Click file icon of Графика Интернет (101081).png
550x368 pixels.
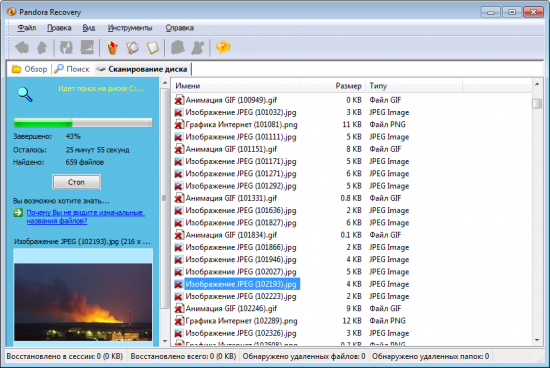[x=179, y=125]
